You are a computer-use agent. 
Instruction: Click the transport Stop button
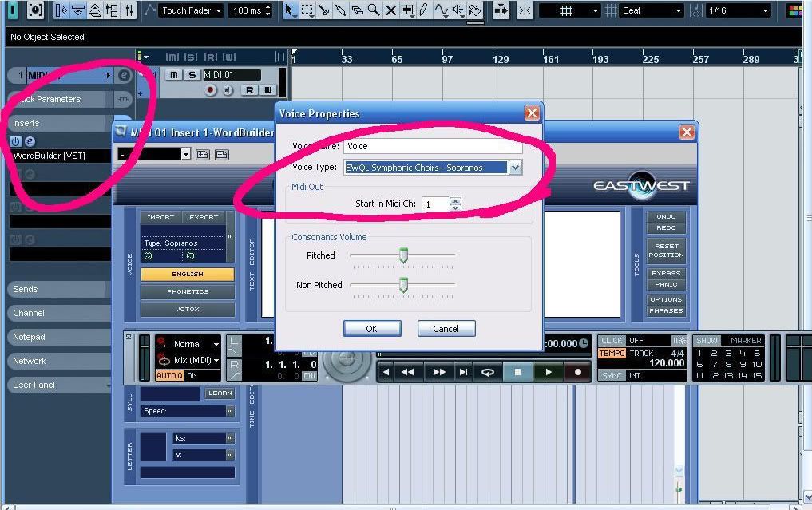(x=518, y=372)
